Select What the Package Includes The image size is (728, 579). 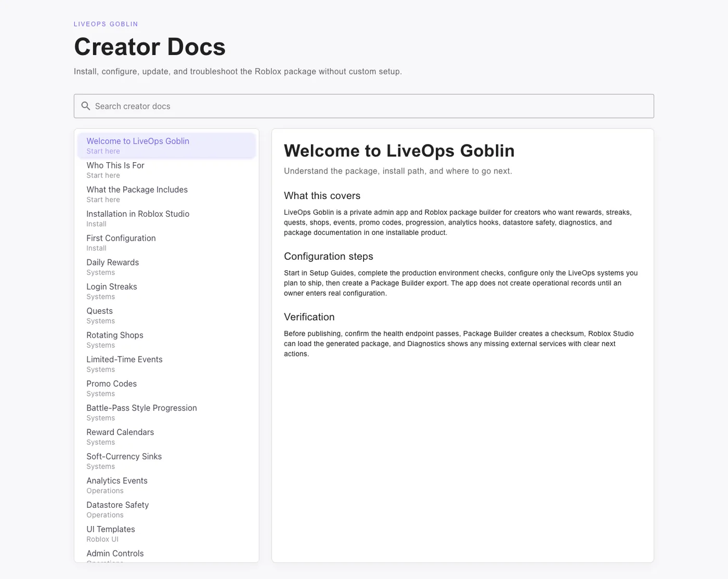[x=166, y=194]
